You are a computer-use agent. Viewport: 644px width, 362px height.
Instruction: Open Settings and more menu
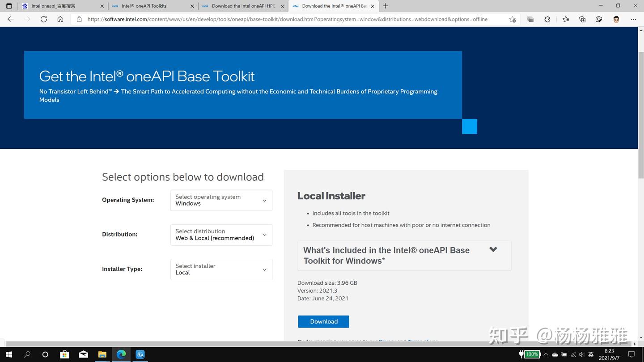coord(634,19)
